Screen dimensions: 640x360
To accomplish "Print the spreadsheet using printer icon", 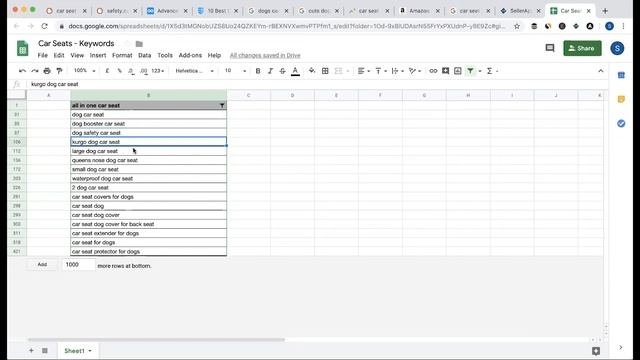I will pos(47,71).
